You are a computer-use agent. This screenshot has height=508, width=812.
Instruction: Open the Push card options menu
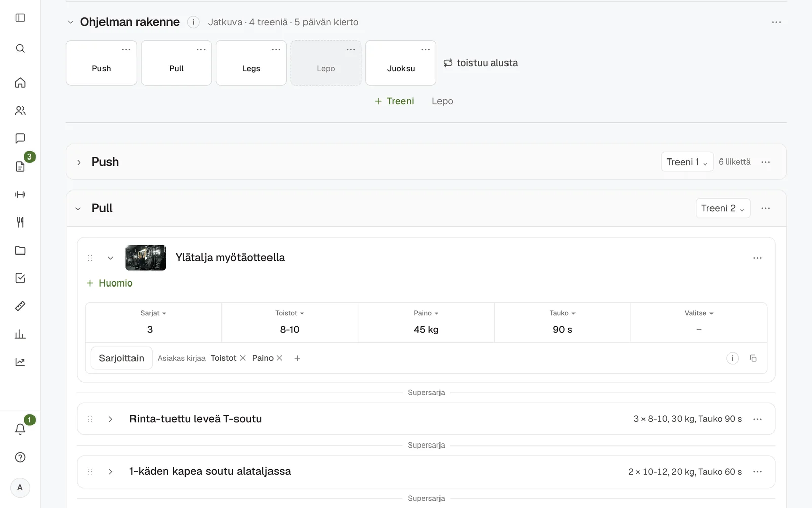click(126, 50)
